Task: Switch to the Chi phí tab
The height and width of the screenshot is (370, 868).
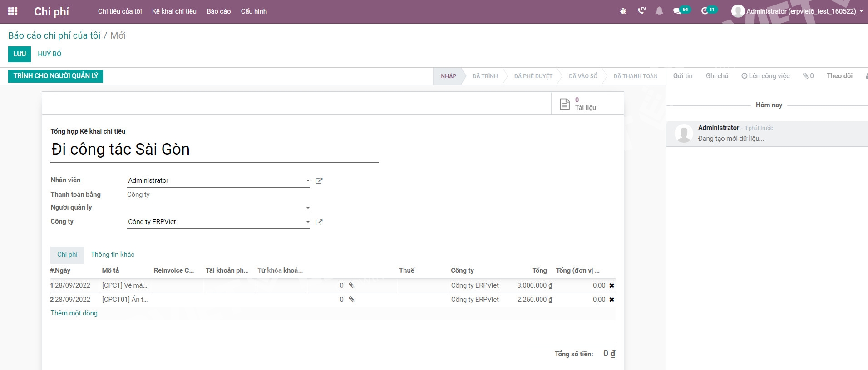Action: (x=67, y=255)
